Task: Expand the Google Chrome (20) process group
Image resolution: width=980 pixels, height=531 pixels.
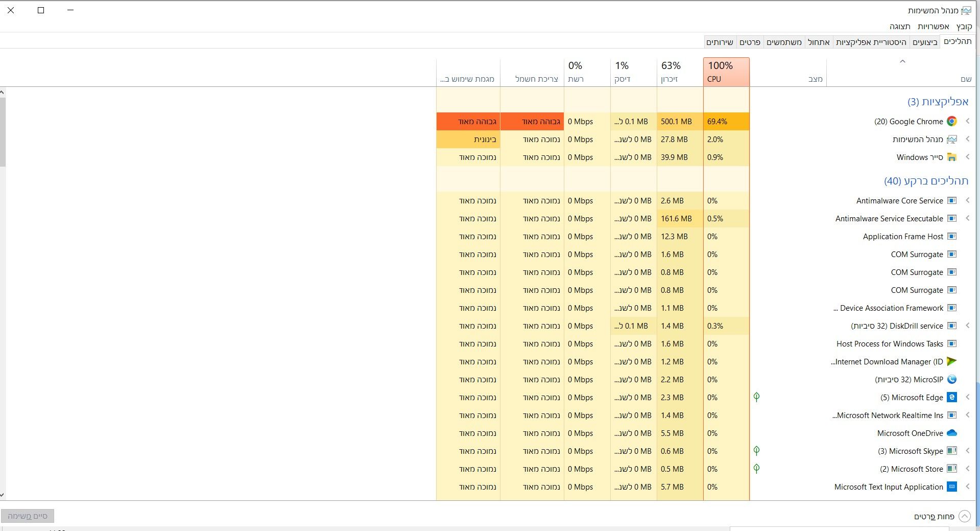Action: (967, 121)
